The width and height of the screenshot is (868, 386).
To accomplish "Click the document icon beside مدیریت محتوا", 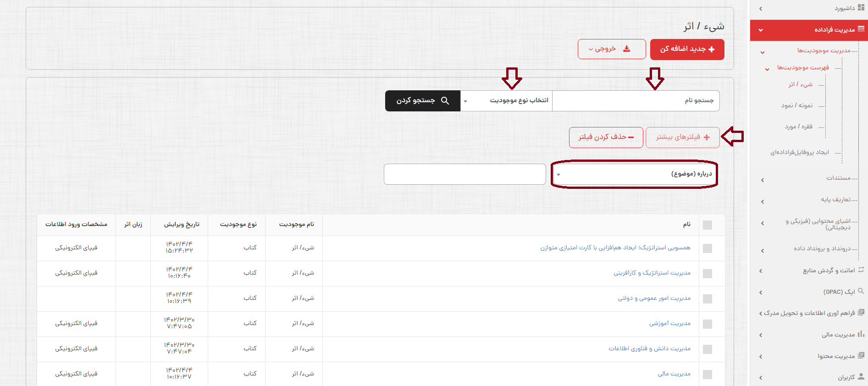I will (861, 355).
